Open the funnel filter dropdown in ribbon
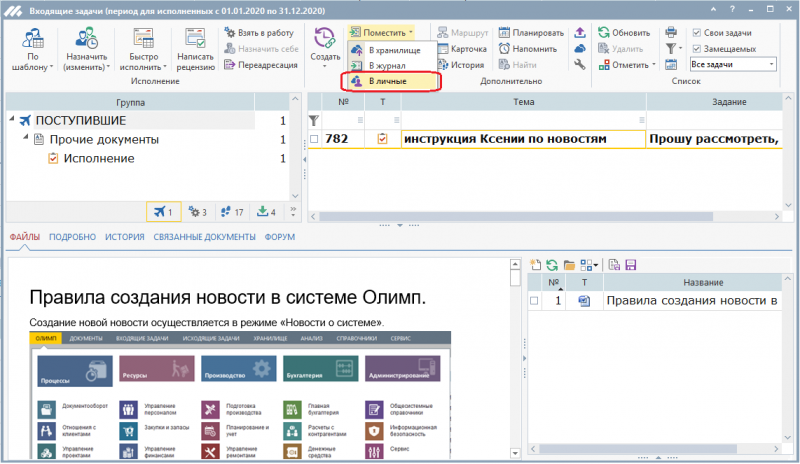800x464 pixels. coord(673,49)
